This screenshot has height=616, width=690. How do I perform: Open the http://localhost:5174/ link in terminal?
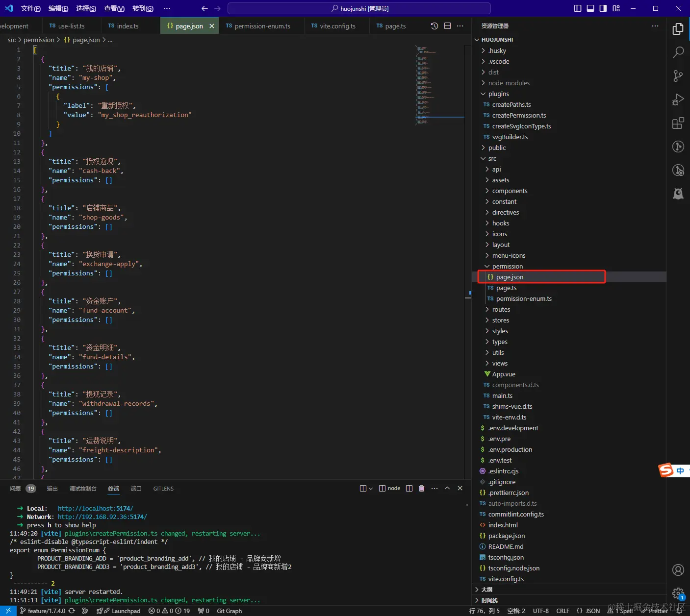(x=96, y=508)
